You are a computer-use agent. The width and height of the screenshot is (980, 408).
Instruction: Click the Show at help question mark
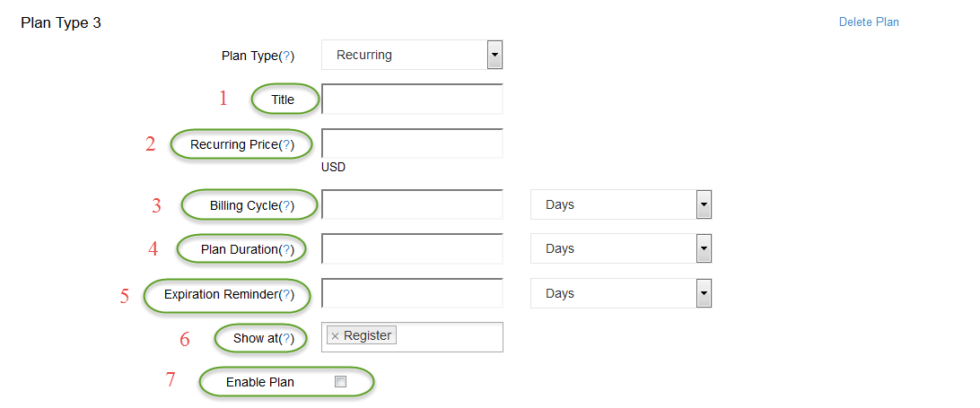(285, 339)
